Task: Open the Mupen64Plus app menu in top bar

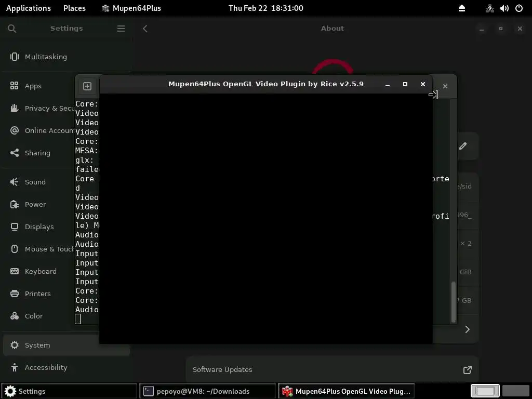Action: click(x=131, y=8)
